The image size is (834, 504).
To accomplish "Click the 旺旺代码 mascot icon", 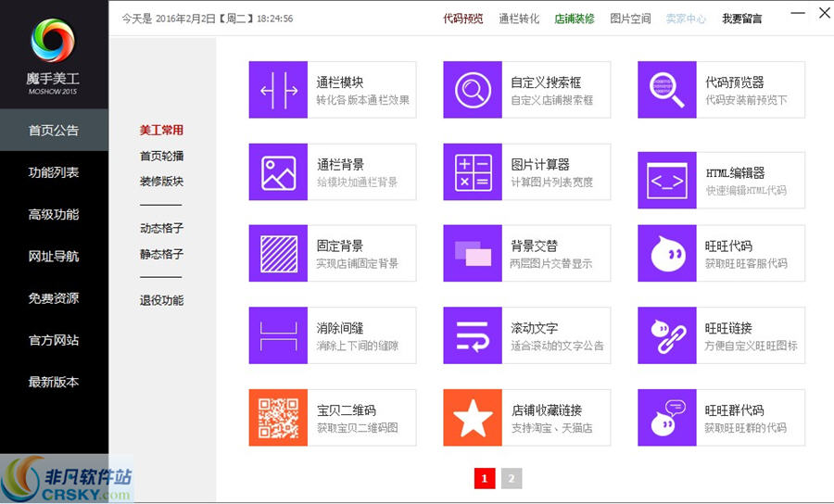I will coord(667,253).
